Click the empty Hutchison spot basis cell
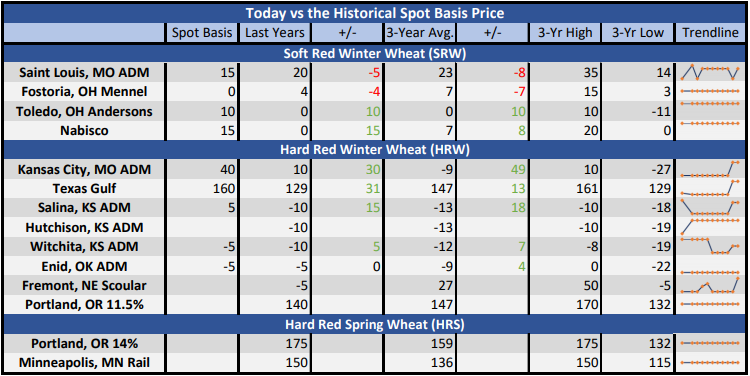 click(202, 227)
